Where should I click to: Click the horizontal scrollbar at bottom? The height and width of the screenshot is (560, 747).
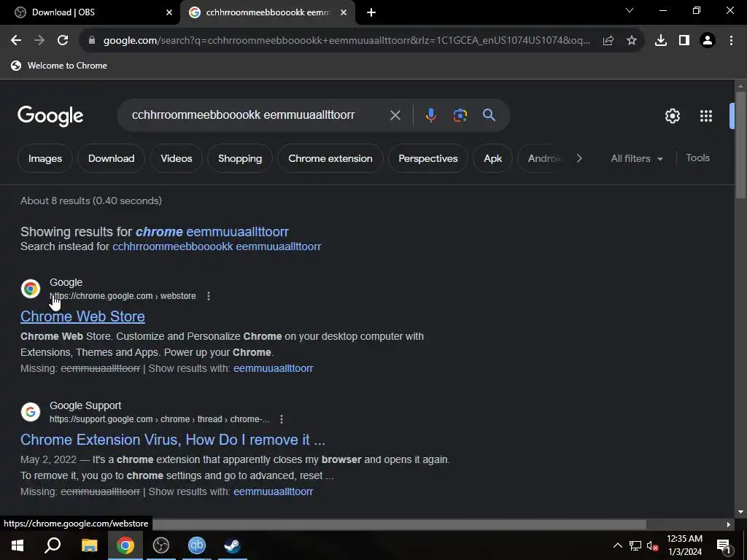click(x=399, y=524)
